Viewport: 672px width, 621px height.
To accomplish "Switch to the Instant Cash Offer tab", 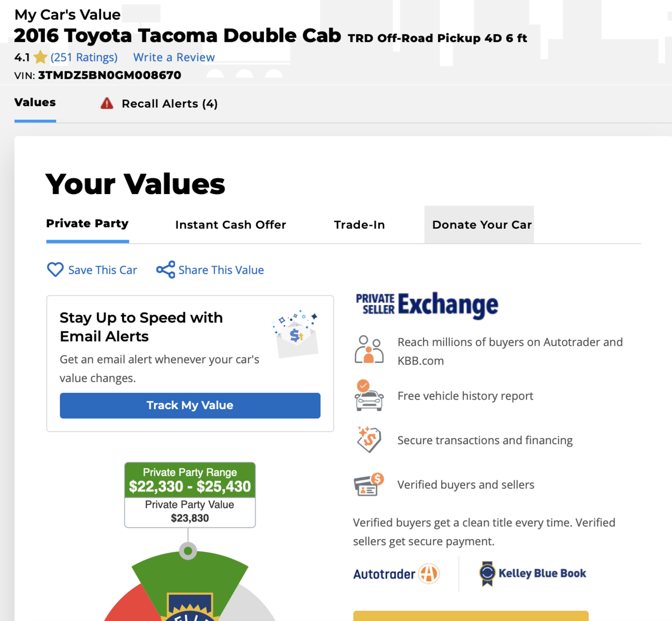I will [x=230, y=225].
